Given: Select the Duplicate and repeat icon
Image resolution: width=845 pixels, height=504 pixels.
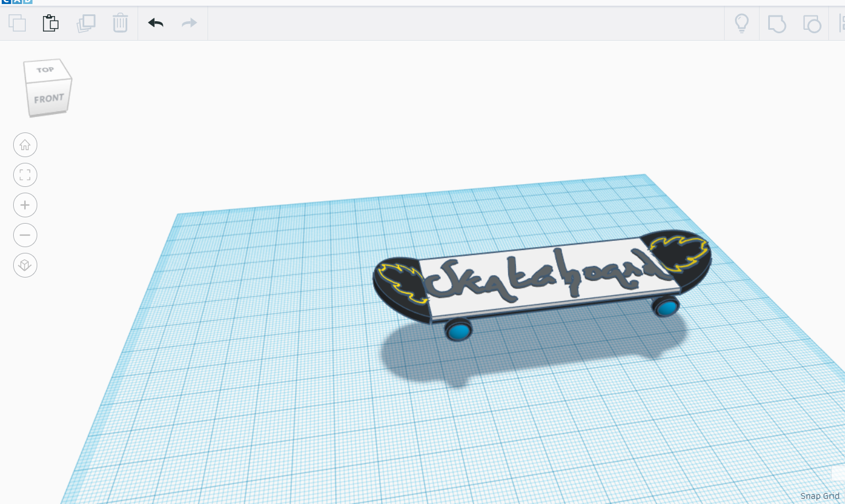Looking at the screenshot, I should pos(86,24).
